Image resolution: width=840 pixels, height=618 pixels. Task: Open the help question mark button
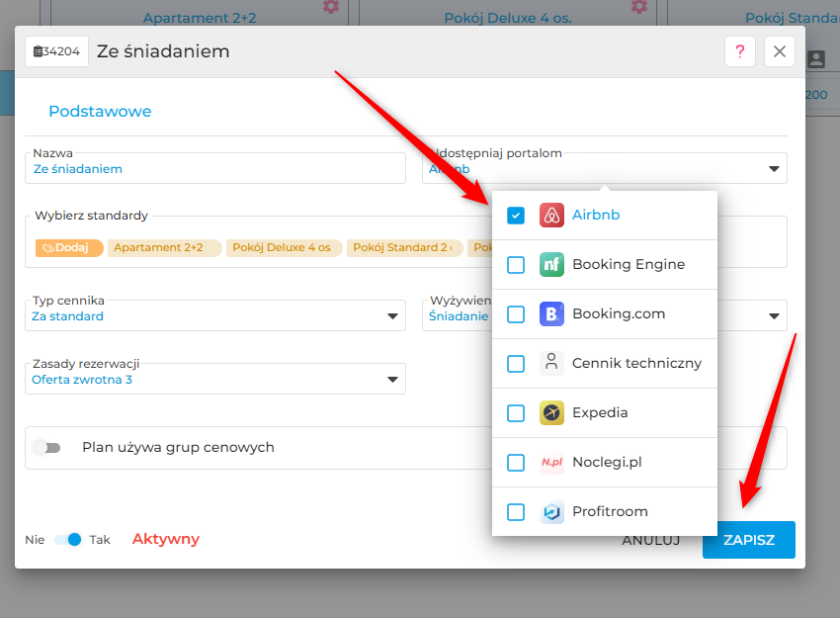(740, 51)
